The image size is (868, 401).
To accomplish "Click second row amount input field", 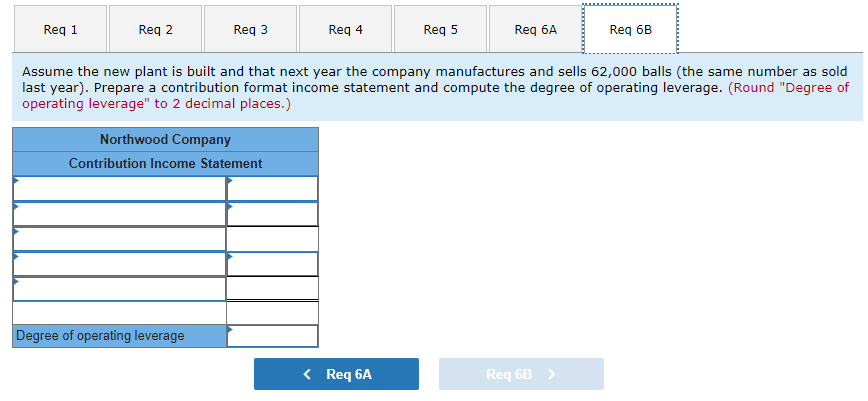I will click(272, 214).
